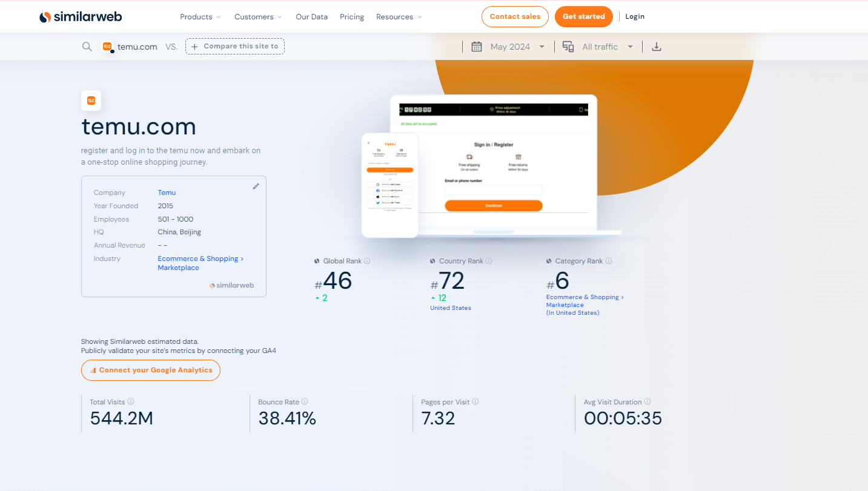The width and height of the screenshot is (868, 491).
Task: Click the 7.32 pages per visit value
Action: tap(438, 418)
